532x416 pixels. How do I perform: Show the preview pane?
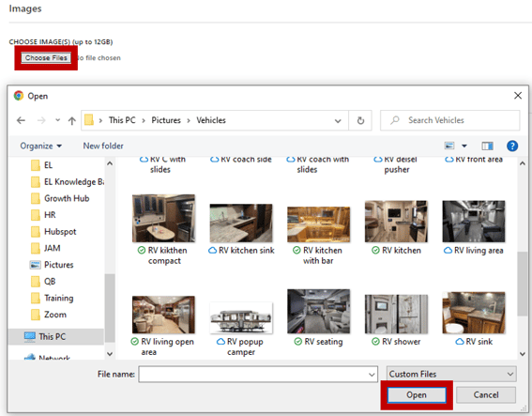487,146
